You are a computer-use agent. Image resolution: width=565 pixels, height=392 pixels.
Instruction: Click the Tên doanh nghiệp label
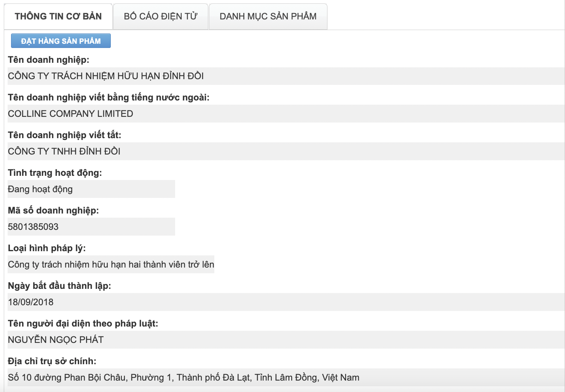tap(49, 60)
